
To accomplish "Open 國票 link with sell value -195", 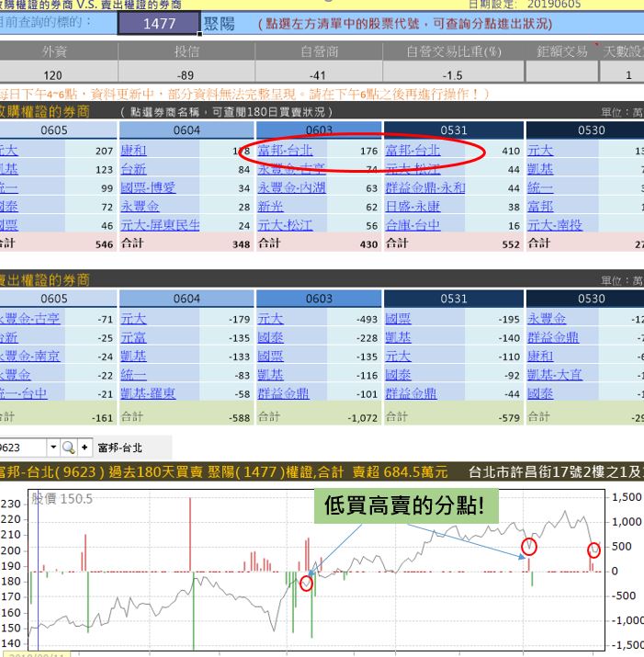I will point(399,319).
